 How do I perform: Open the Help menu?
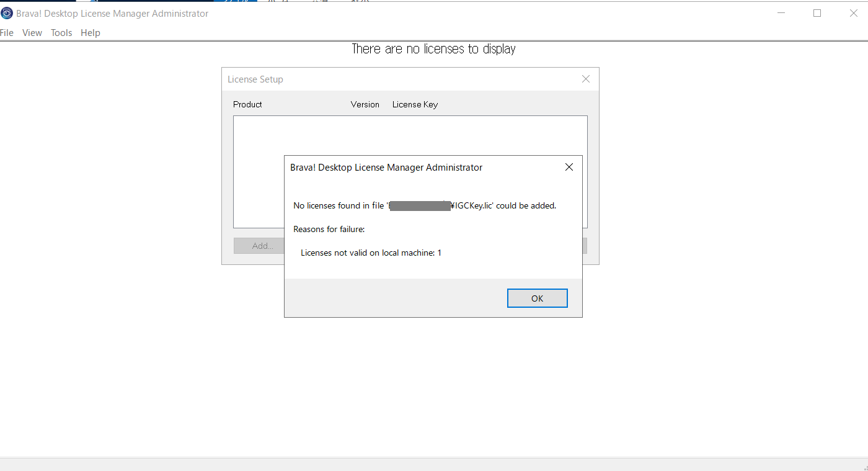coord(91,33)
